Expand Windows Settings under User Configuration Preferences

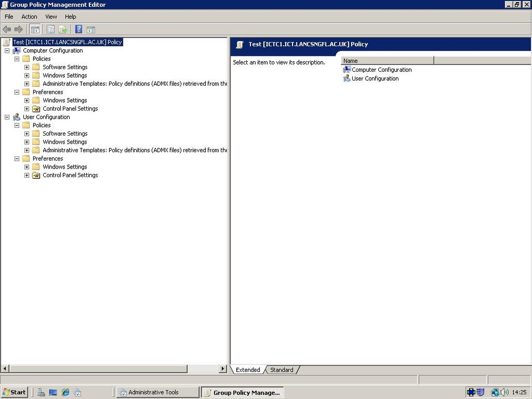27,167
